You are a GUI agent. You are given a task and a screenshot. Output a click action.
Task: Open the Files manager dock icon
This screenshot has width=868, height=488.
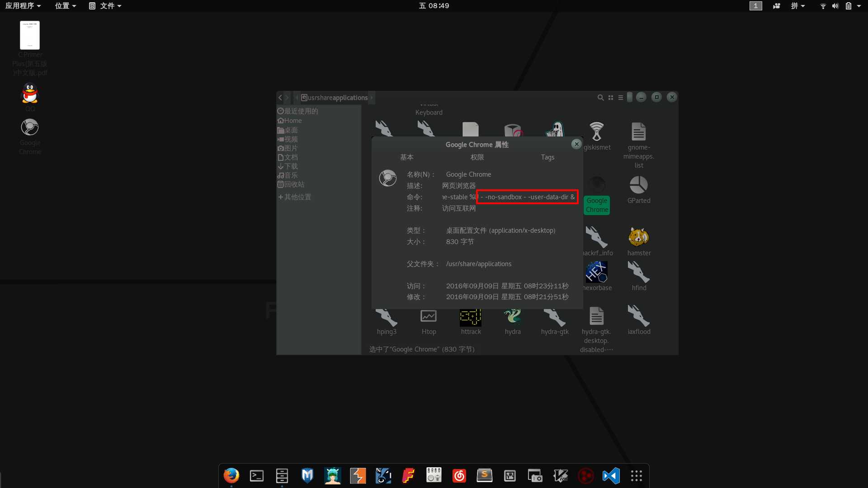[x=282, y=475]
